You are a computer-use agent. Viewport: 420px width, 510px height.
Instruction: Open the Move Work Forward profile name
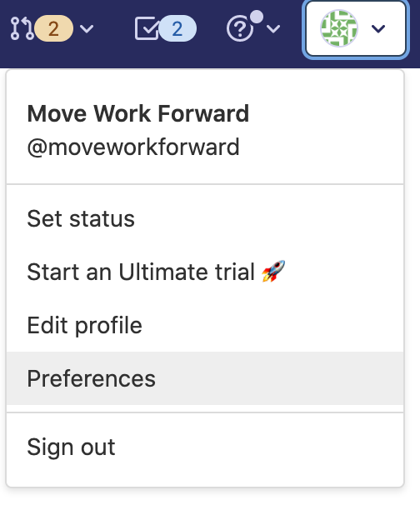coord(138,113)
